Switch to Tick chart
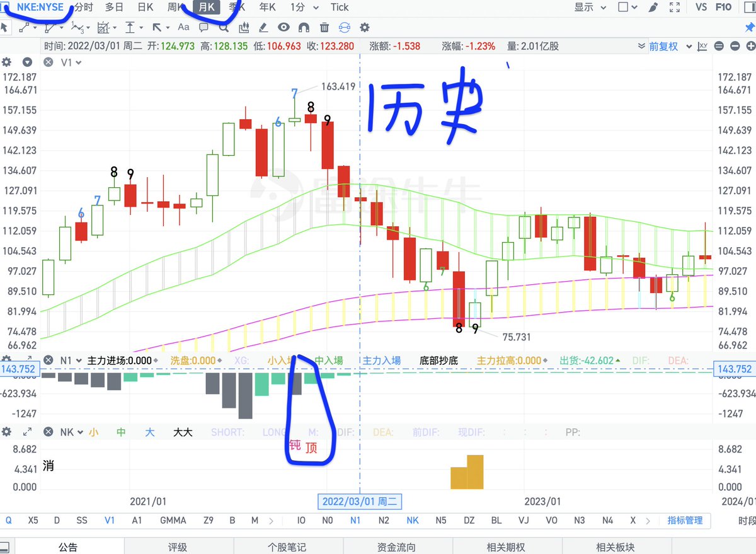 (x=340, y=7)
